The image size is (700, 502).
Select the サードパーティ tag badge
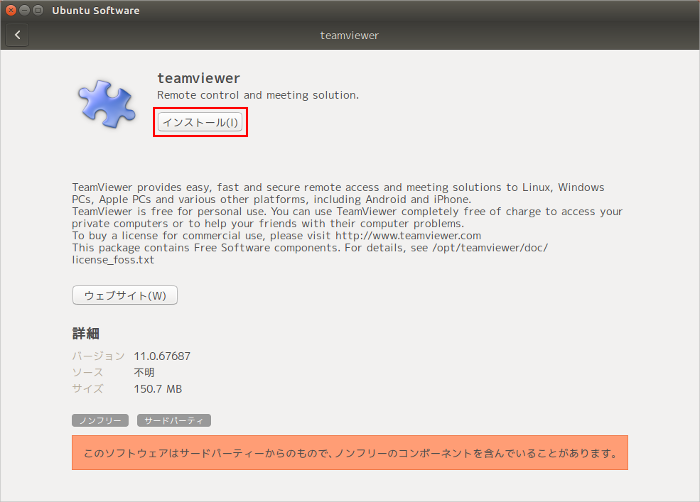coord(174,421)
